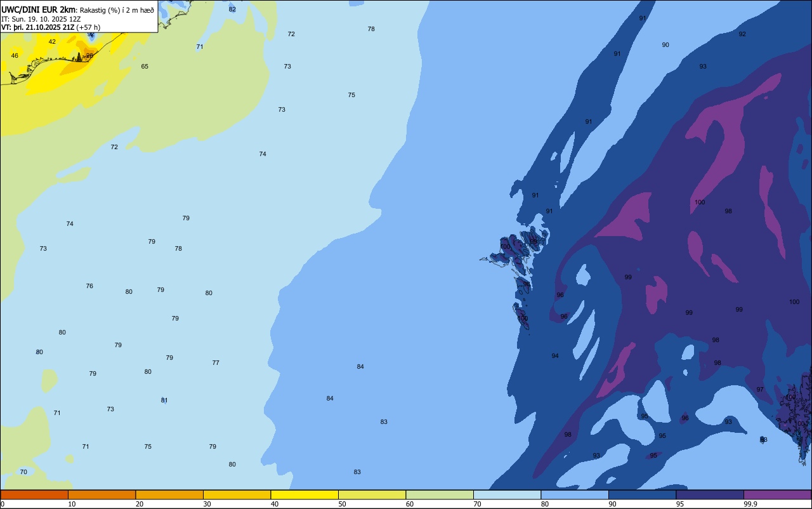Click the 95–99.9 indigo legend swatch
The image size is (812, 509).
click(x=710, y=494)
